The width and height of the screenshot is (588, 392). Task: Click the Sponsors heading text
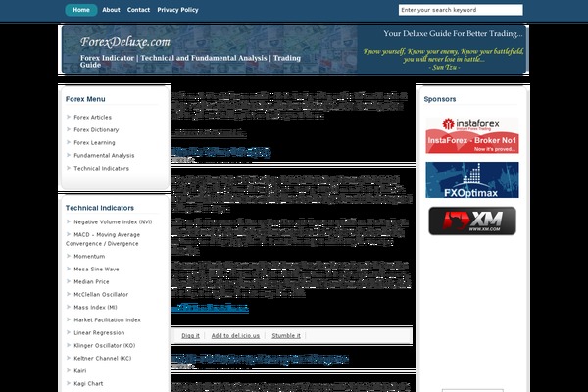tap(440, 99)
